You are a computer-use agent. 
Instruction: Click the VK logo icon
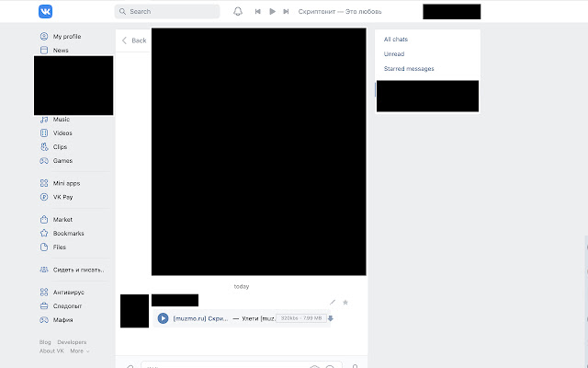point(45,12)
